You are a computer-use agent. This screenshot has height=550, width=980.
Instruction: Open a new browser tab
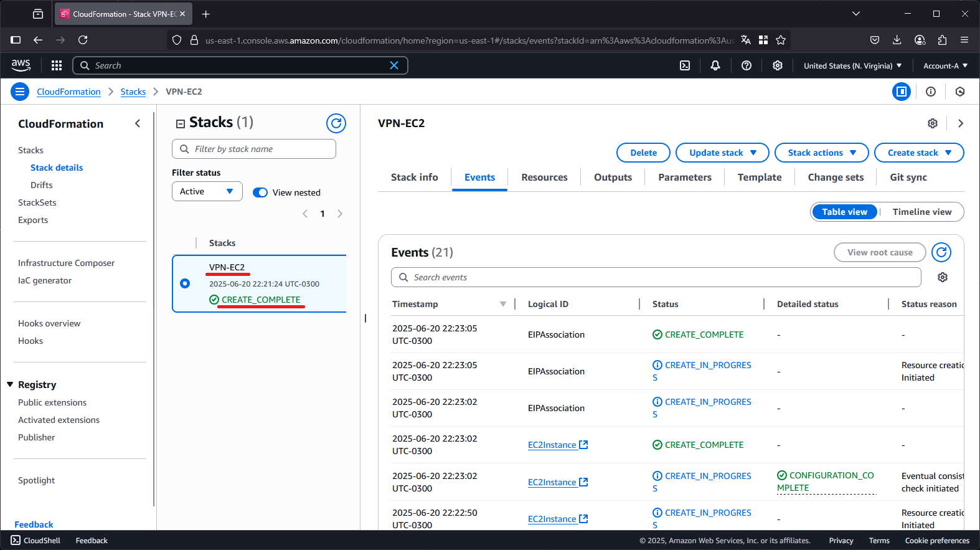(206, 14)
